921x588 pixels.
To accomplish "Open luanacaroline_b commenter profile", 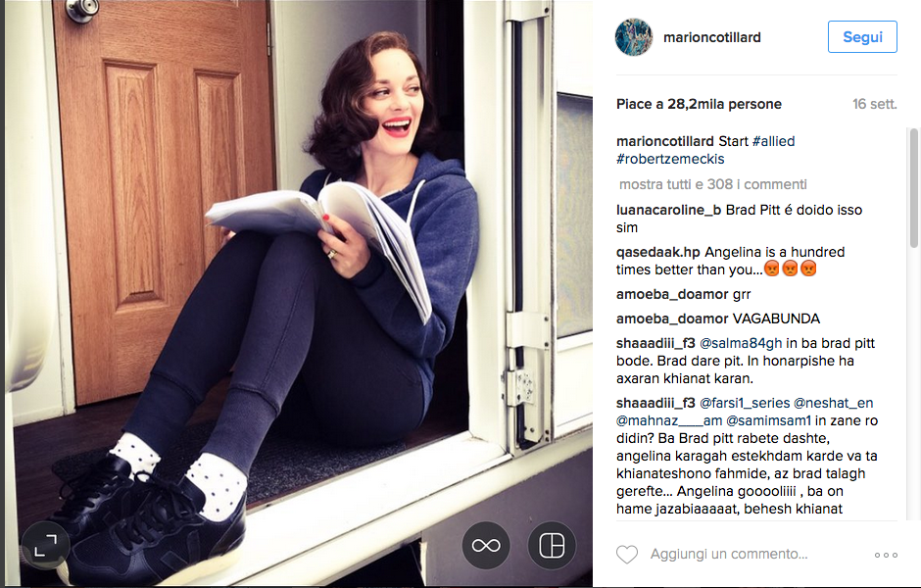I will [x=668, y=211].
